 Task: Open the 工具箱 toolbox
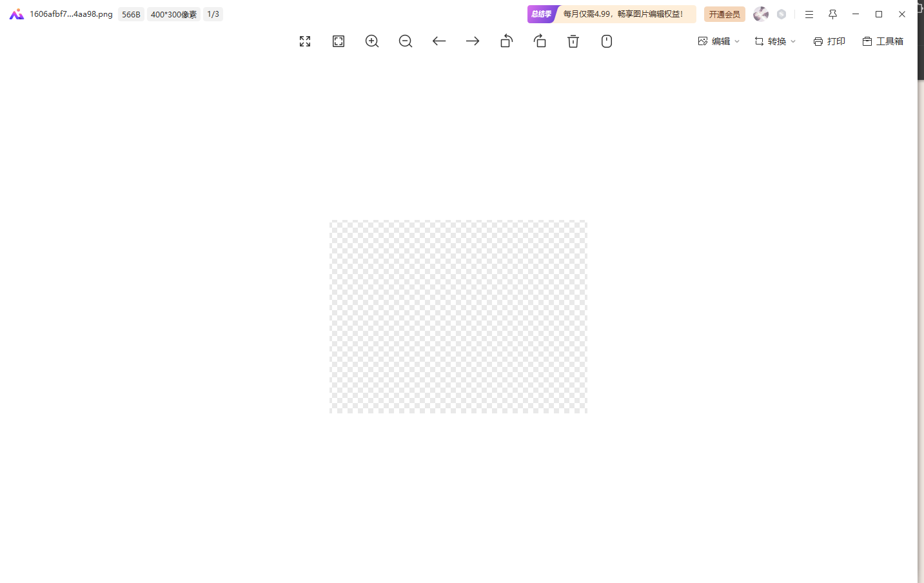click(883, 41)
